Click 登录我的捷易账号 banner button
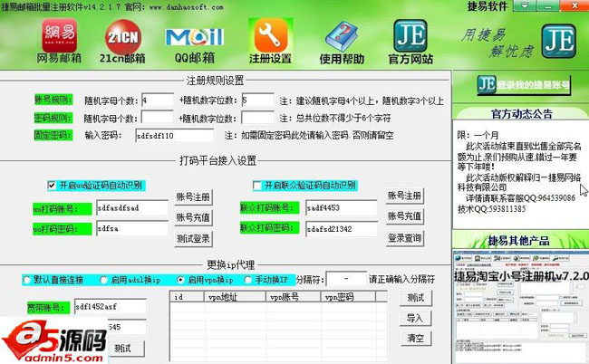 coord(524,85)
